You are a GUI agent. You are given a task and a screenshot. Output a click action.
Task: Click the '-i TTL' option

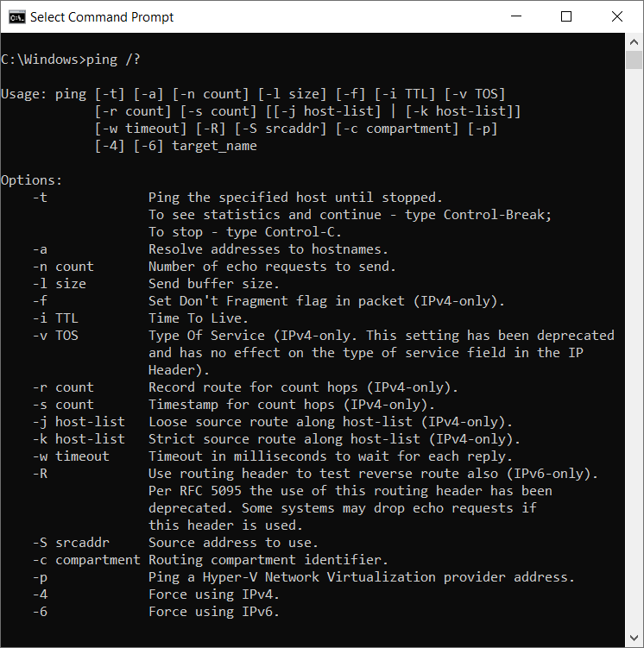tap(55, 318)
